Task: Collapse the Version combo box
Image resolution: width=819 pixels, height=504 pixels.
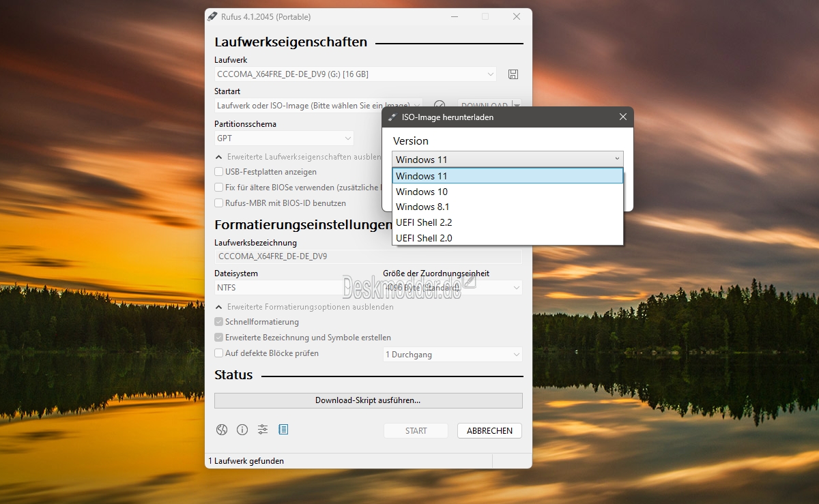Action: [508, 160]
